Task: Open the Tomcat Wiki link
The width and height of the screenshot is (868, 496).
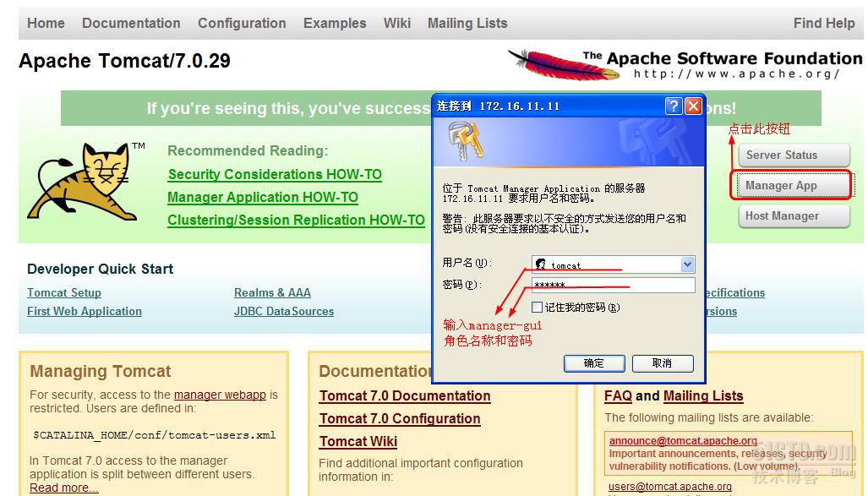Action: 358,441
